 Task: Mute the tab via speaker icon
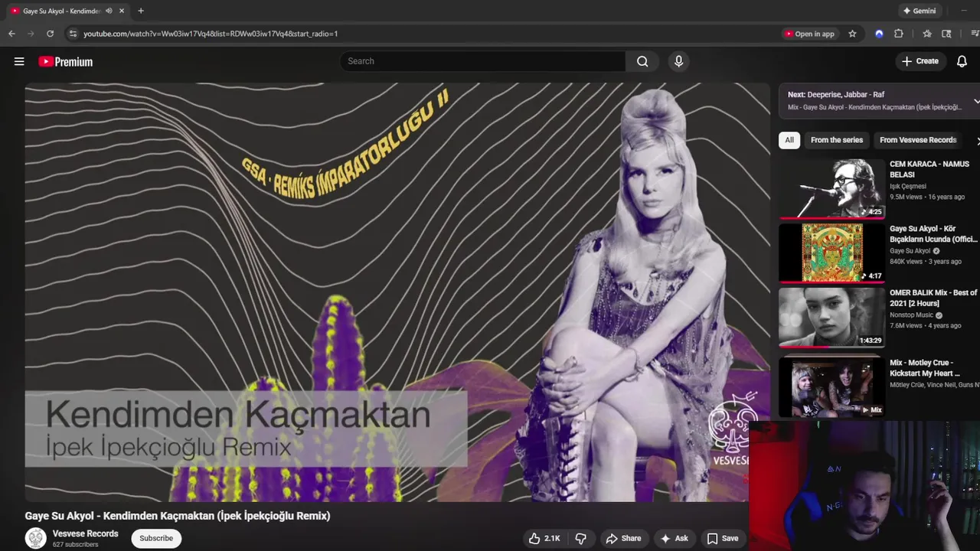[109, 11]
